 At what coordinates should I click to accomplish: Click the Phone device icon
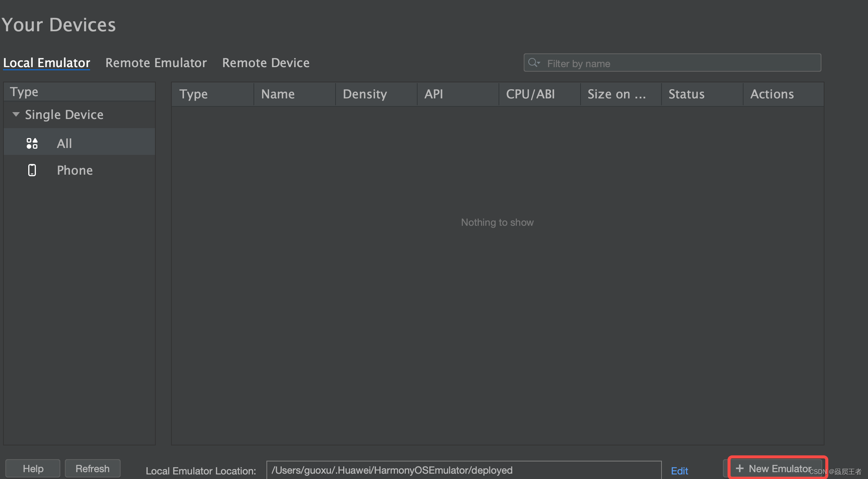coord(32,170)
